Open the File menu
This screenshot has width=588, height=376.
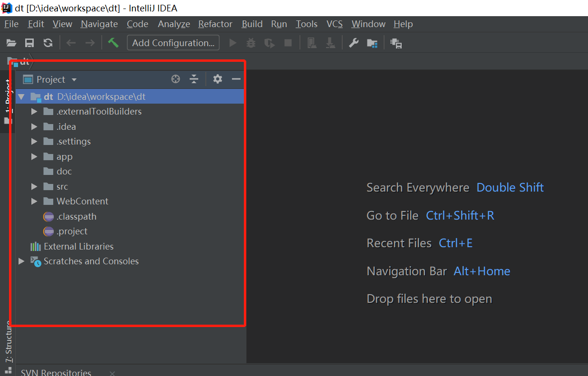(x=11, y=24)
